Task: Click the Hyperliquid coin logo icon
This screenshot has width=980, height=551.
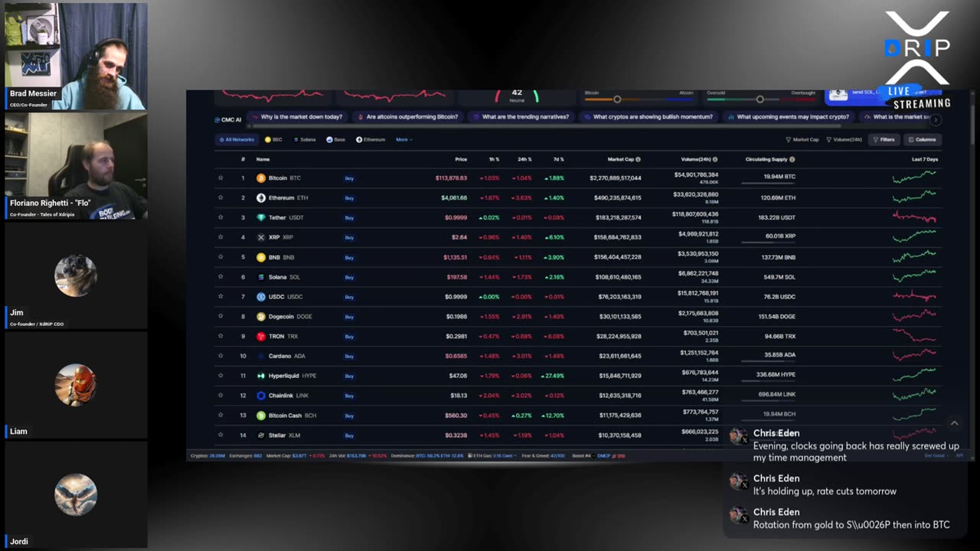Action: [261, 376]
